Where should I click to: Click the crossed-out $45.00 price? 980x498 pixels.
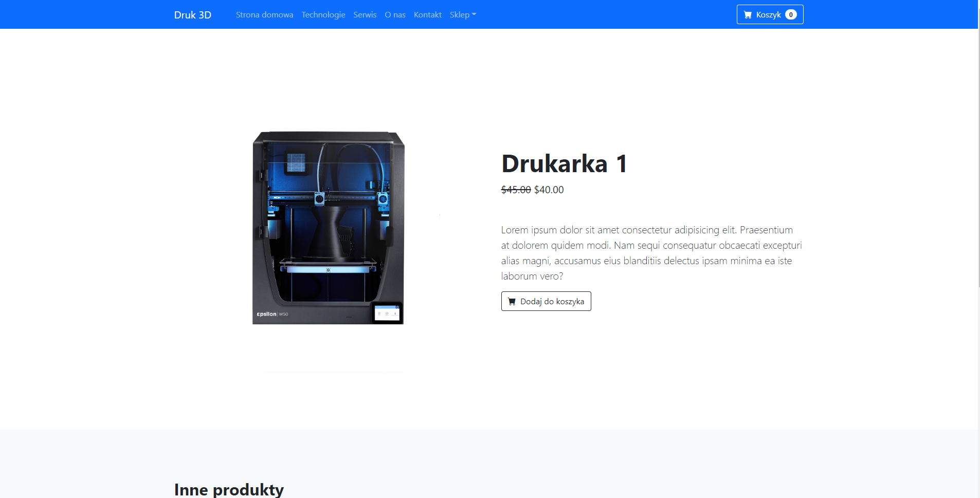click(x=515, y=189)
